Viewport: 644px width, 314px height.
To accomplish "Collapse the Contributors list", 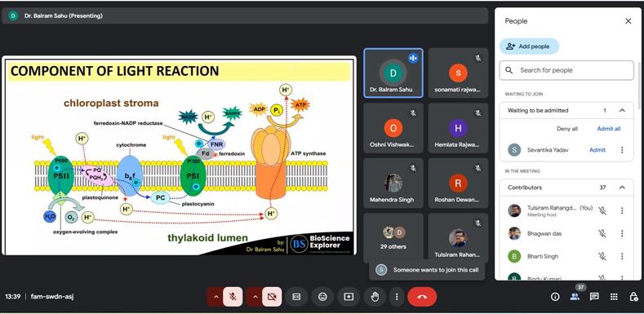I will (622, 188).
